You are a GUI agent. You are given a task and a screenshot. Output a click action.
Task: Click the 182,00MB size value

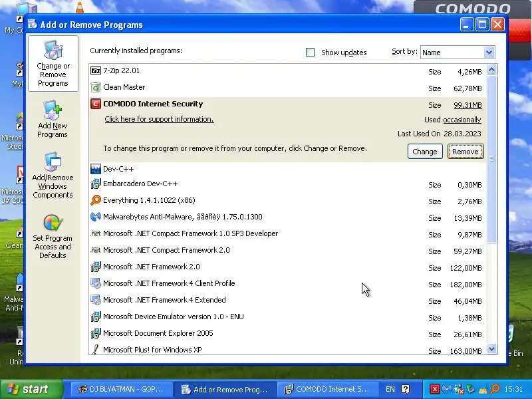coord(465,285)
